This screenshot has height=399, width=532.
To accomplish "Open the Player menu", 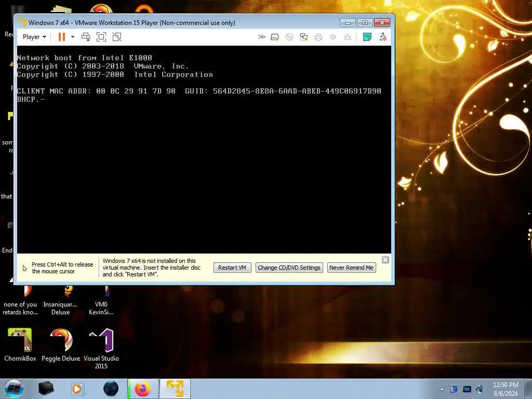I will (34, 37).
